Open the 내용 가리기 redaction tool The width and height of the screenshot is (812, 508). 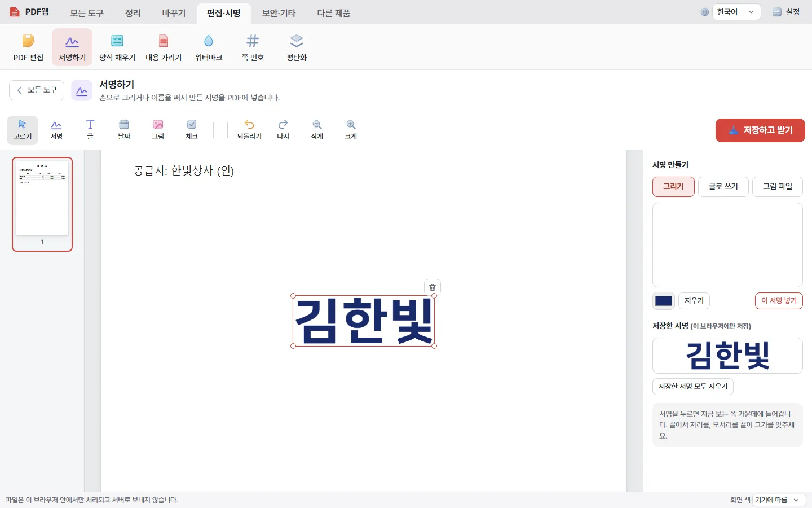(x=164, y=47)
